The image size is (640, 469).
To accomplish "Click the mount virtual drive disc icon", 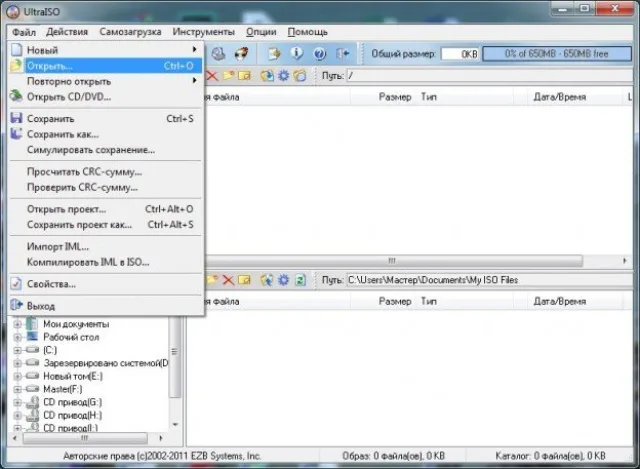I will tap(218, 53).
